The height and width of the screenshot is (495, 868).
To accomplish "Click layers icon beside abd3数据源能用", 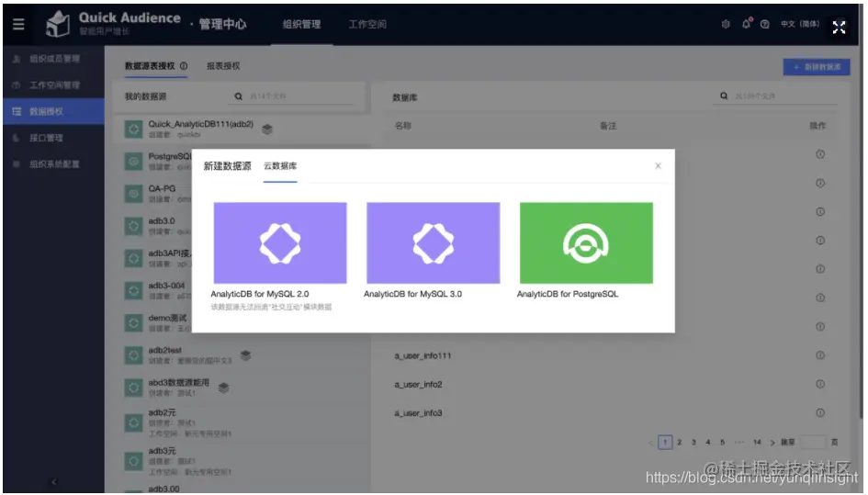I will [223, 387].
